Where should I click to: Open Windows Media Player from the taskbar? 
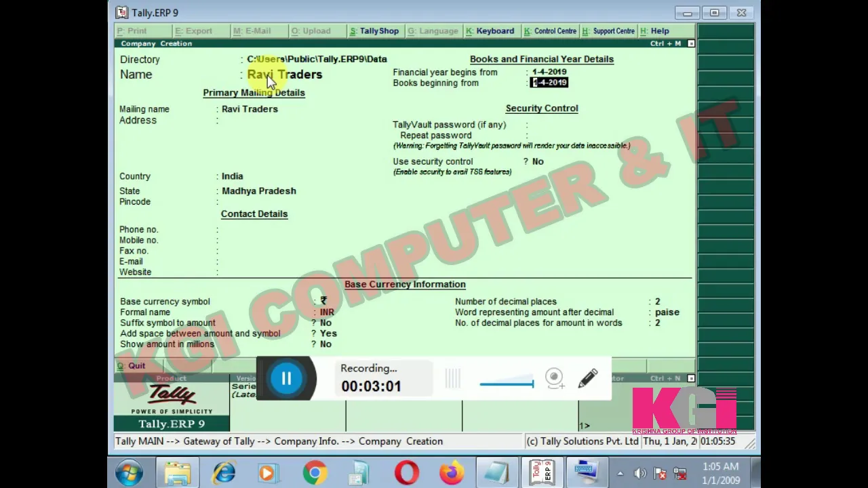coord(269,473)
